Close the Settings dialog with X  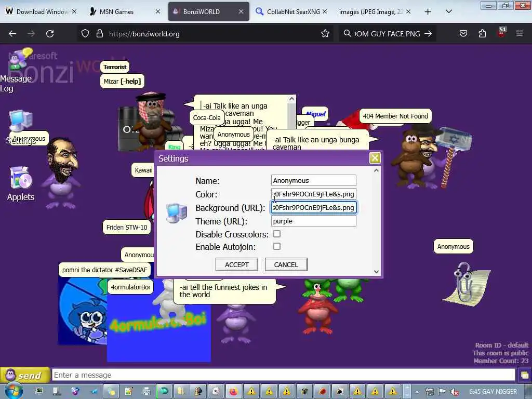pyautogui.click(x=375, y=158)
